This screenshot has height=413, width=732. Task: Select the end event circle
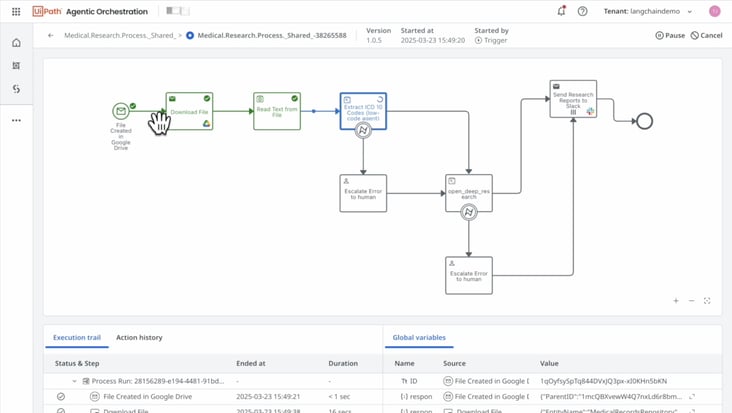[645, 121]
